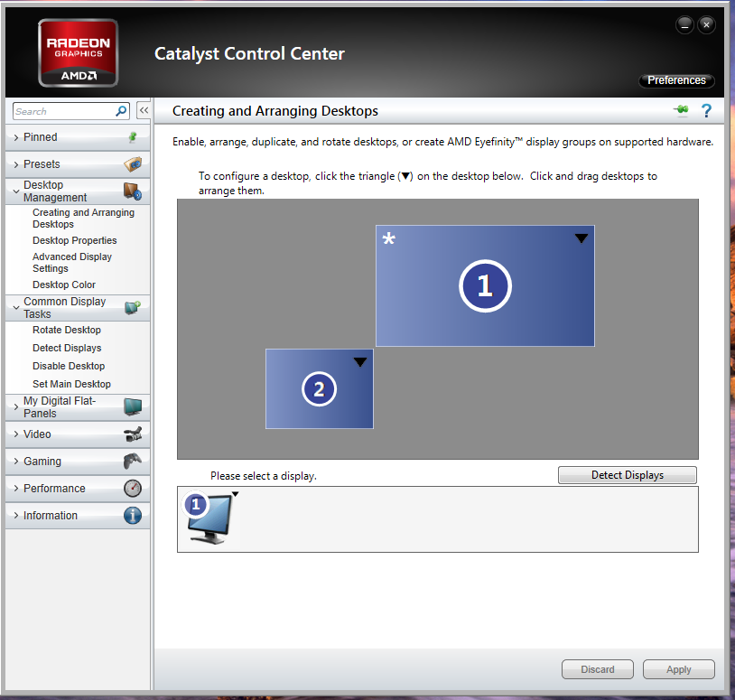The width and height of the screenshot is (735, 700).
Task: Click the Pinned section pushpin icon
Action: point(133,137)
